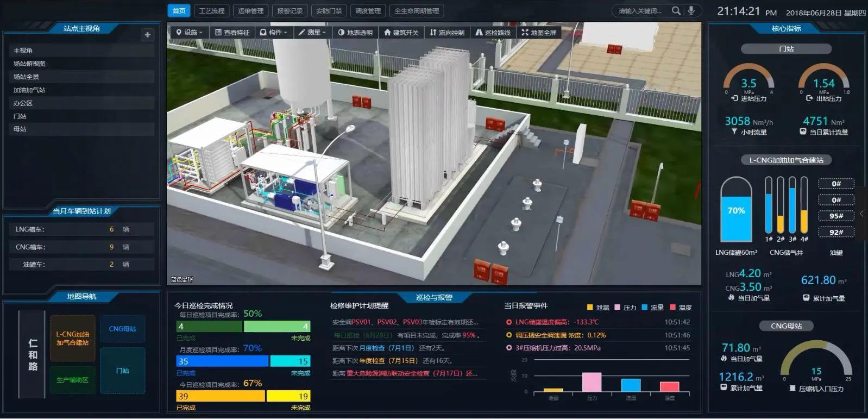
Task: Click the LNG储罐 70% tank level gauge
Action: 736,210
